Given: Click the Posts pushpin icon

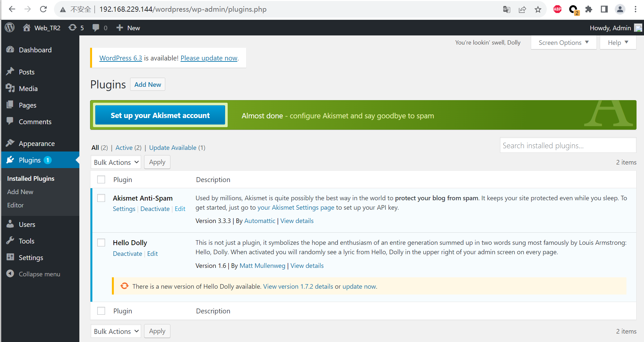Looking at the screenshot, I should (x=10, y=72).
